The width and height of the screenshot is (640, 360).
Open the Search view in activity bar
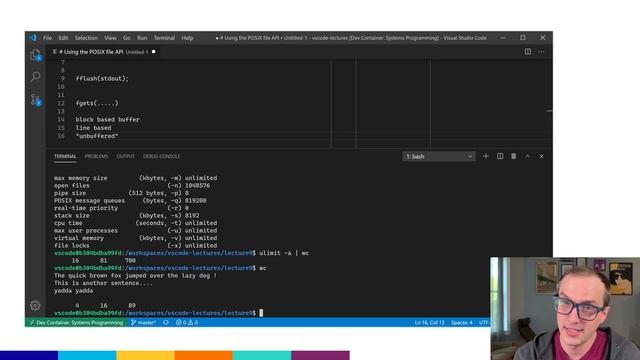click(x=36, y=76)
